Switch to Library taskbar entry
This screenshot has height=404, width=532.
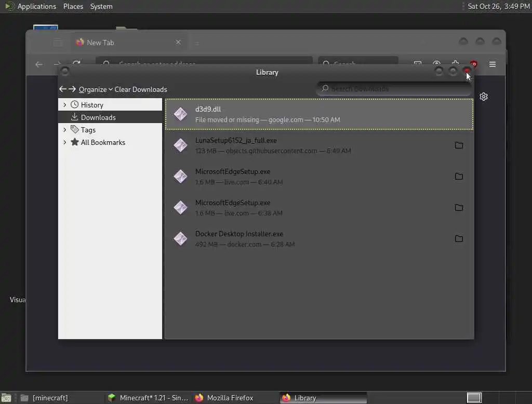(323, 398)
